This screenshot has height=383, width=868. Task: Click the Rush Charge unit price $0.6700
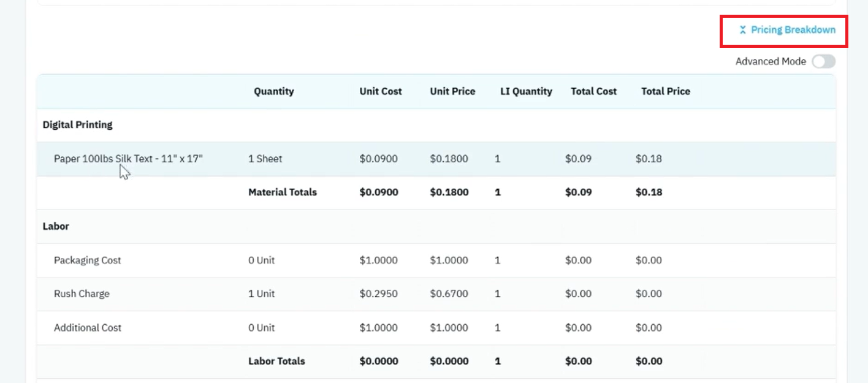coord(449,294)
